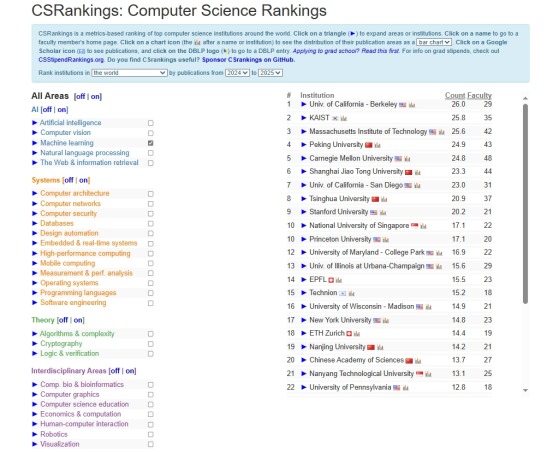The height and width of the screenshot is (452, 554).
Task: Open chart icon beside Peking University
Action: point(377,145)
